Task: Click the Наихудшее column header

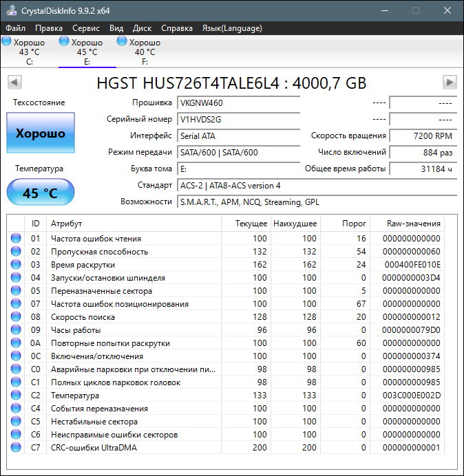Action: [x=295, y=224]
